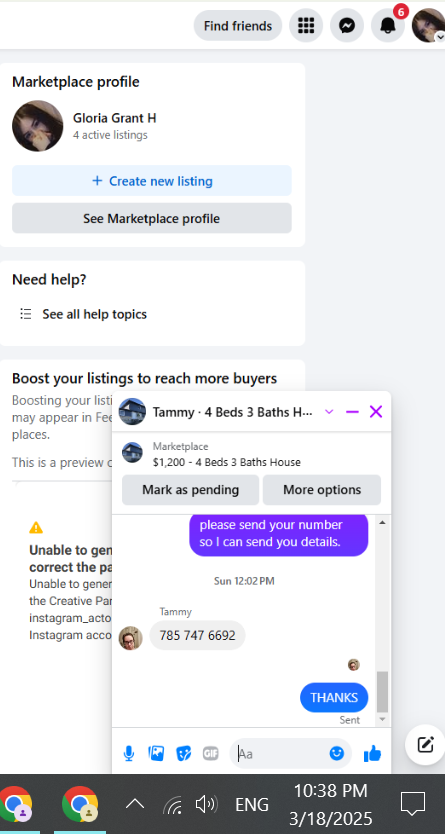Open the $1,200 4 Beds listing link
Viewport: 445px width, 834px height.
(x=226, y=462)
